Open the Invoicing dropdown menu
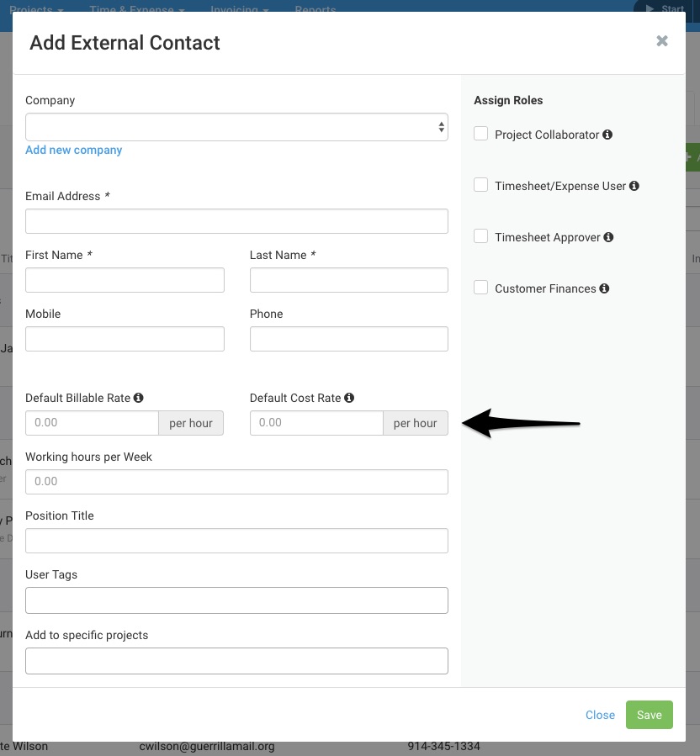 click(x=236, y=9)
